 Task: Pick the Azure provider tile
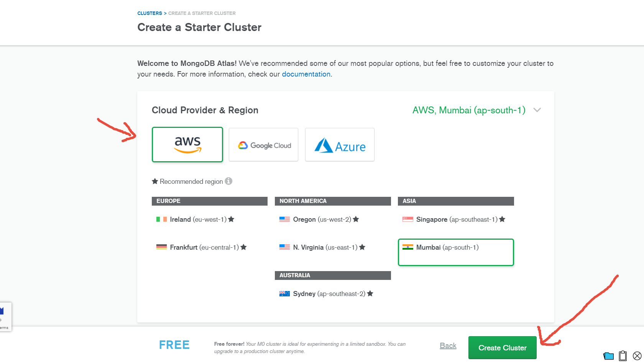pos(340,144)
